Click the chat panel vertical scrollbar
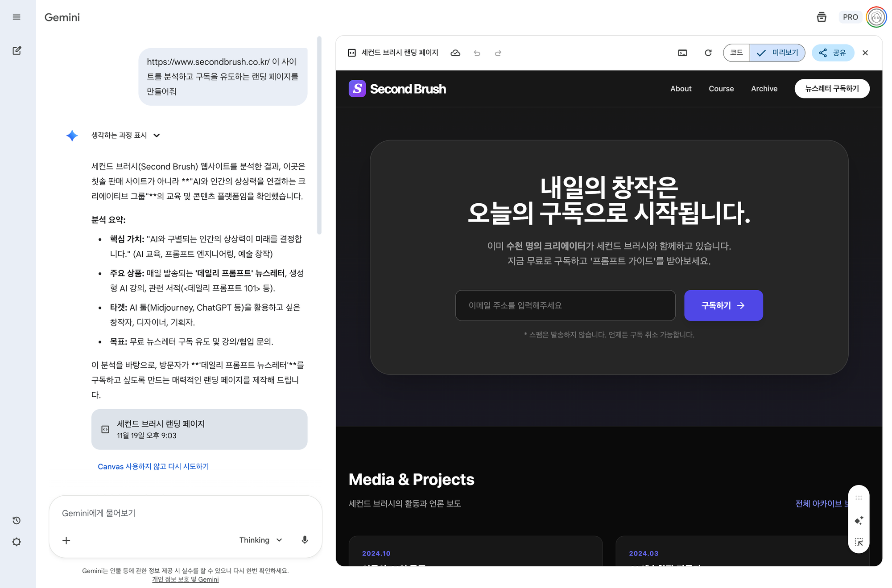 coord(319,135)
